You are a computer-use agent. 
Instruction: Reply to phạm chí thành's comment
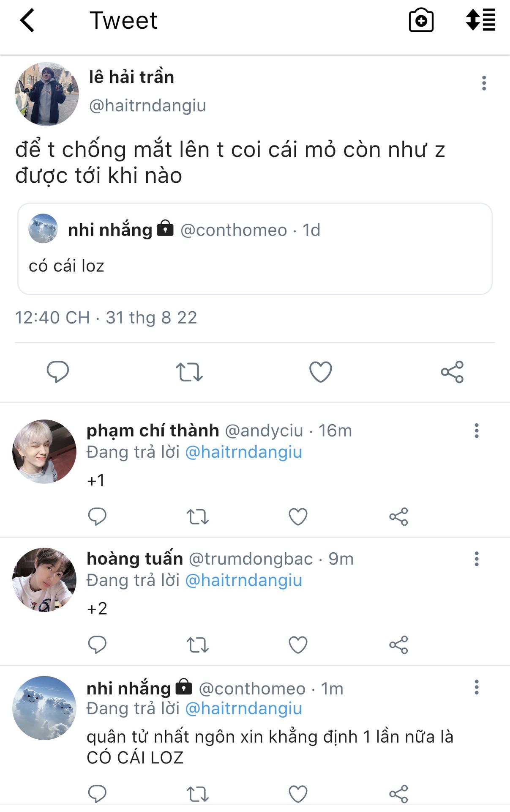click(97, 516)
